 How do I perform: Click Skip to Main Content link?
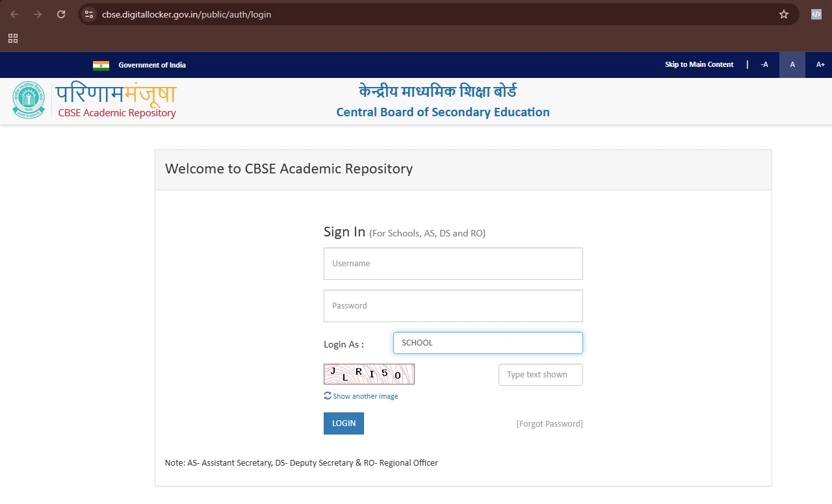[x=699, y=65]
